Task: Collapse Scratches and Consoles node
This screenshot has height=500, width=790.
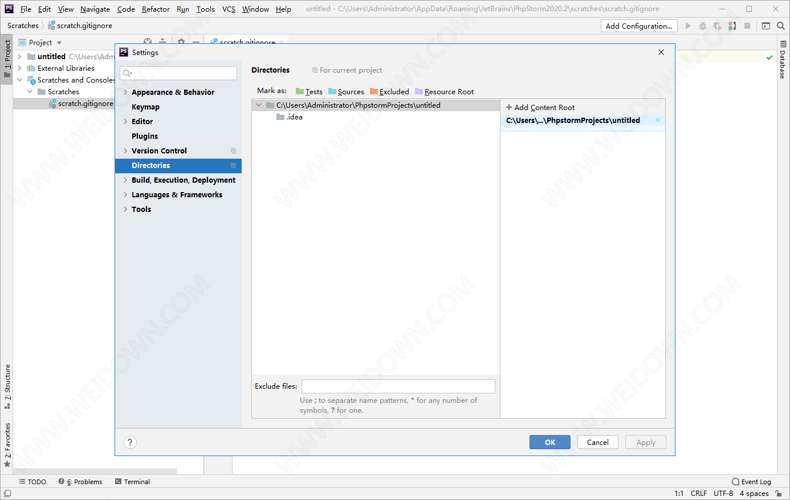Action: click(x=20, y=80)
